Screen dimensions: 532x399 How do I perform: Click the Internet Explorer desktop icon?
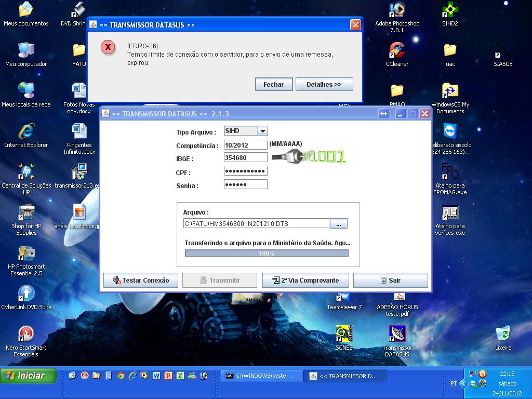pyautogui.click(x=26, y=132)
